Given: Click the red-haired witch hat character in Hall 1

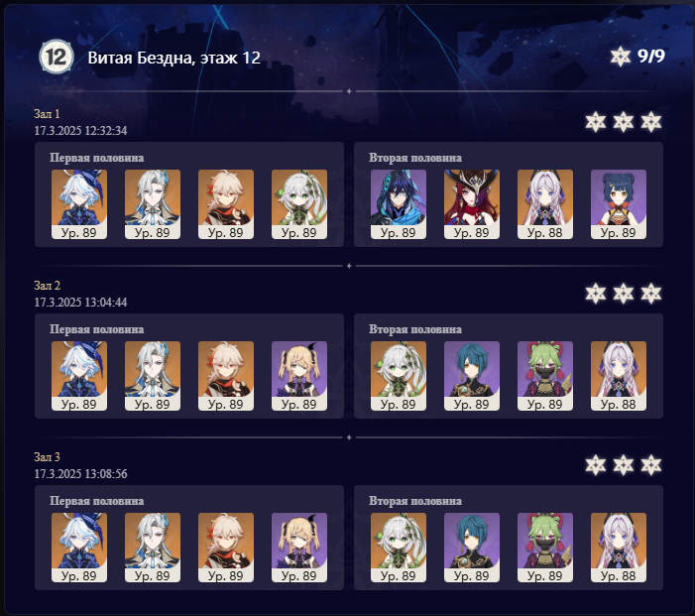Looking at the screenshot, I should point(472,204).
